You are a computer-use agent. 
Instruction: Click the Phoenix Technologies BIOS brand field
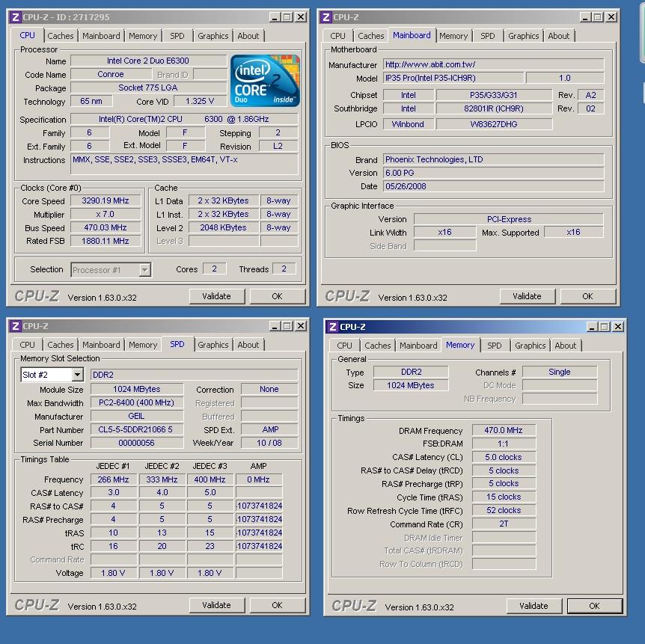[494, 159]
